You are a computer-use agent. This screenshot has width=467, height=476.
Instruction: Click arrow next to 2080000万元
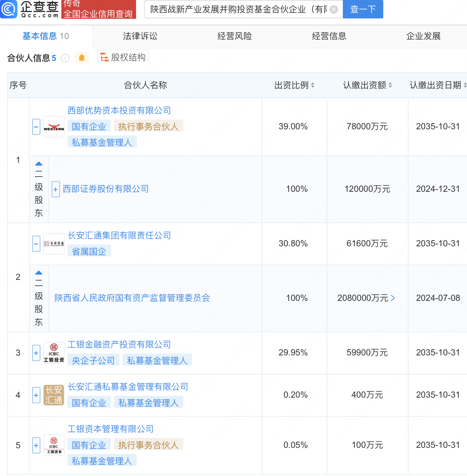click(393, 298)
